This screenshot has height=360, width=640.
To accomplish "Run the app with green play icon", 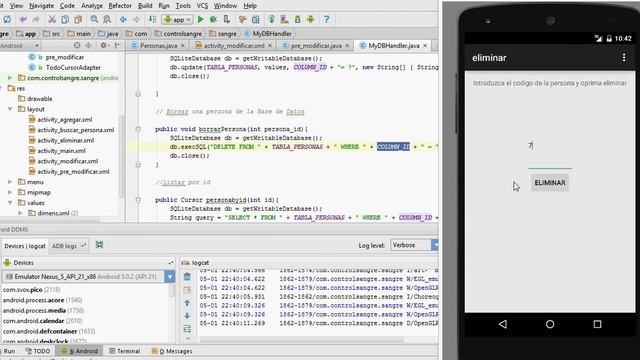I will click(200, 19).
